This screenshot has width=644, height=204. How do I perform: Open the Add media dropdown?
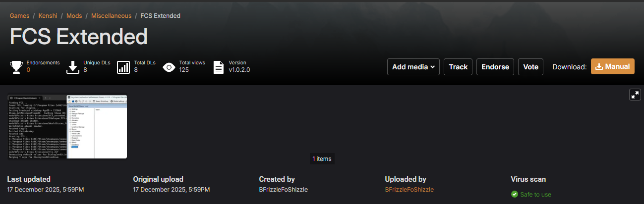(x=413, y=67)
